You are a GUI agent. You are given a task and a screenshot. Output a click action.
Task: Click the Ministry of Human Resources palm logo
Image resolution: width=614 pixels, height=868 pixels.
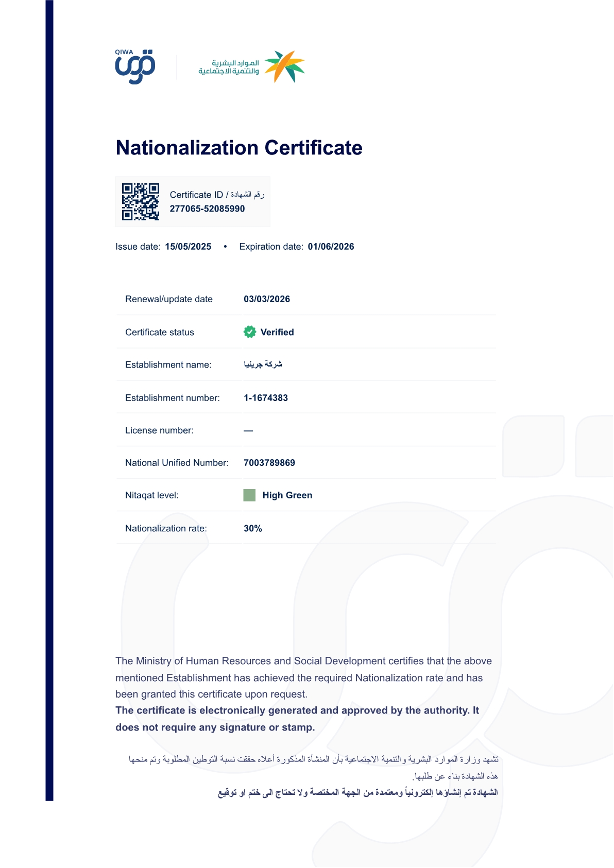tap(285, 66)
